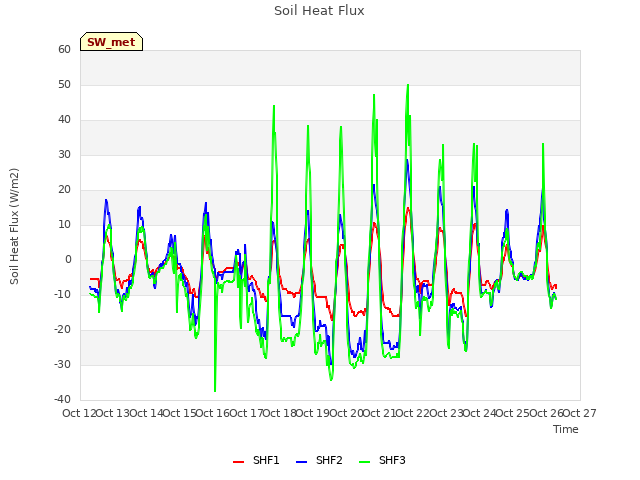
Task: Click the y-axis tick value 10
Action: [x=64, y=224]
